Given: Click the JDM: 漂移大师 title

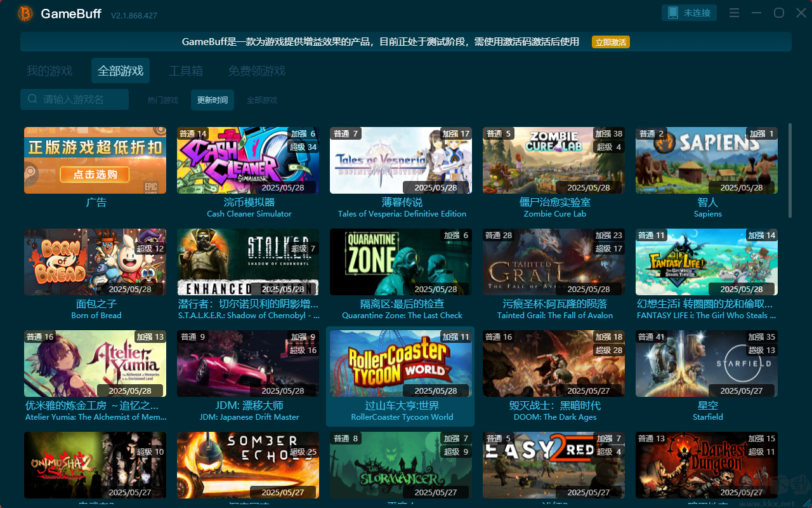Looking at the screenshot, I should pos(249,406).
